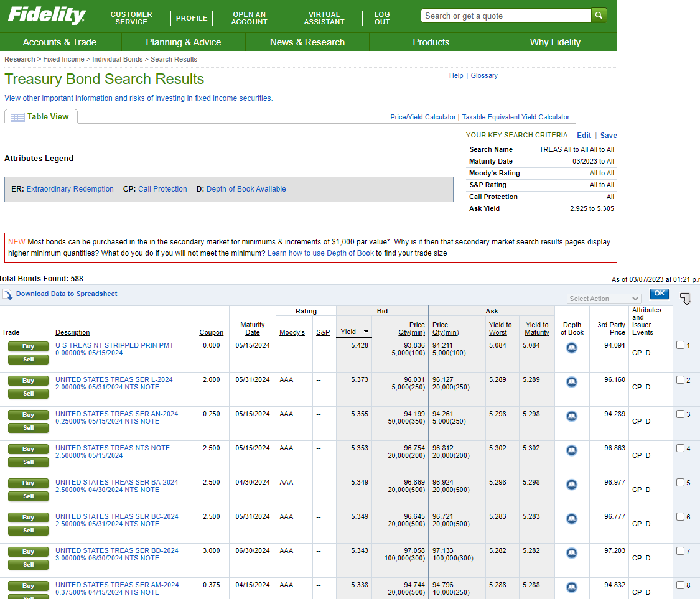The height and width of the screenshot is (599, 700).
Task: Open UNITED STATES TREAS SER BC-2024 description
Action: pos(116,520)
